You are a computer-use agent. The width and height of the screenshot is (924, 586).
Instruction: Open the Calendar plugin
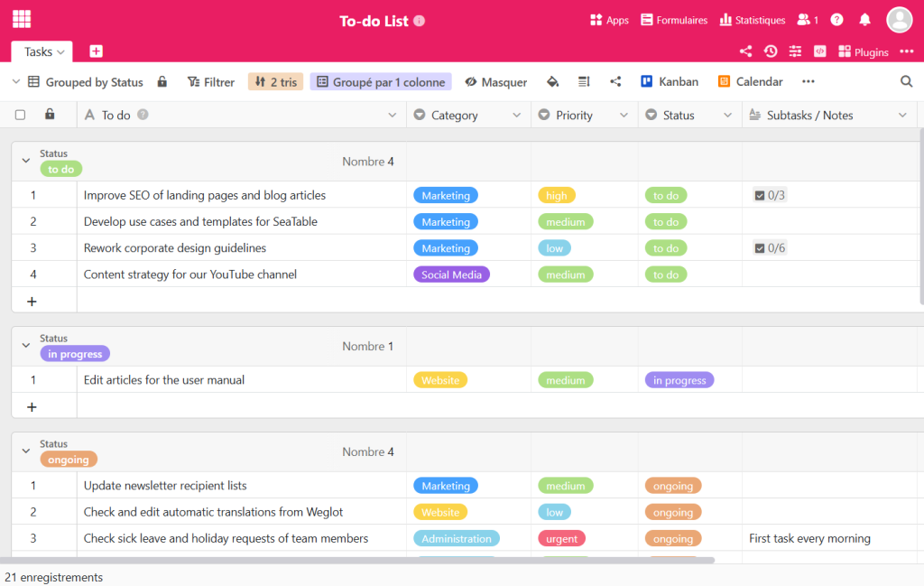[x=750, y=81]
